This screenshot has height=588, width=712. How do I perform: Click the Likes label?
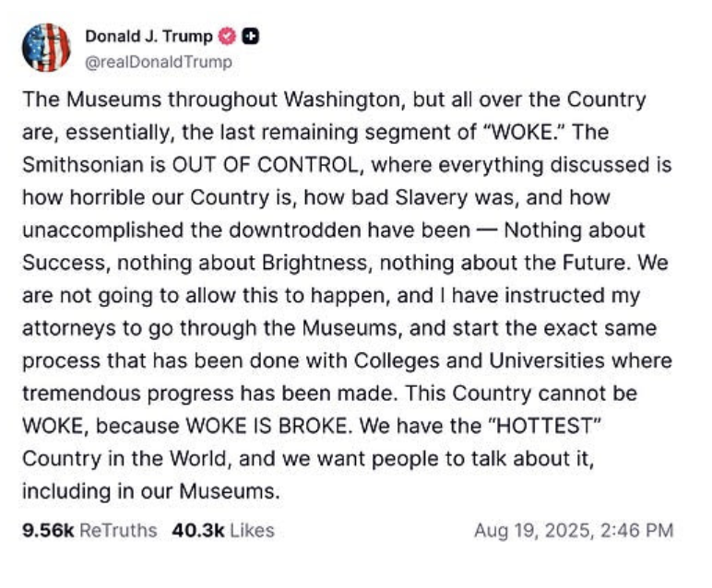(x=253, y=530)
